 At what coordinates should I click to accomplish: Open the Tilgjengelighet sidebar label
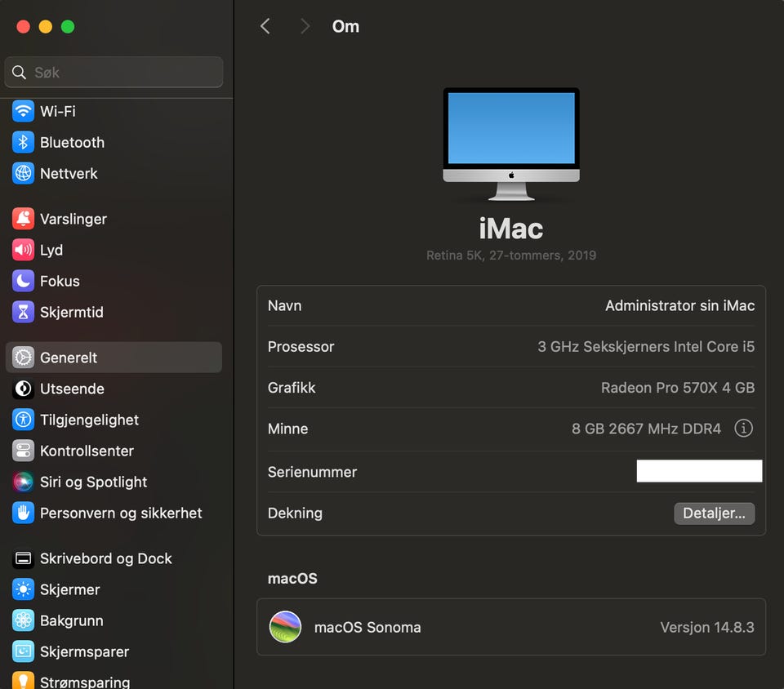click(x=89, y=420)
